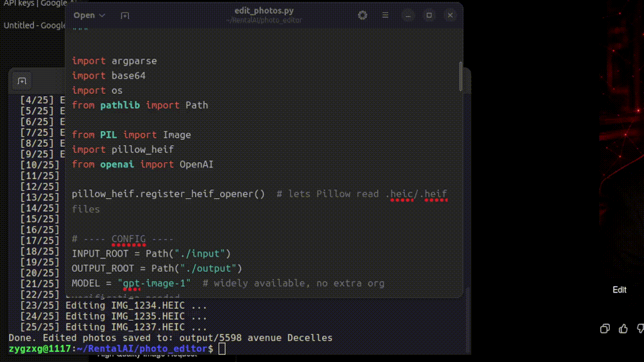This screenshot has height=362, width=644.
Task: Click the line 'from PIL import Image'
Action: click(x=131, y=135)
